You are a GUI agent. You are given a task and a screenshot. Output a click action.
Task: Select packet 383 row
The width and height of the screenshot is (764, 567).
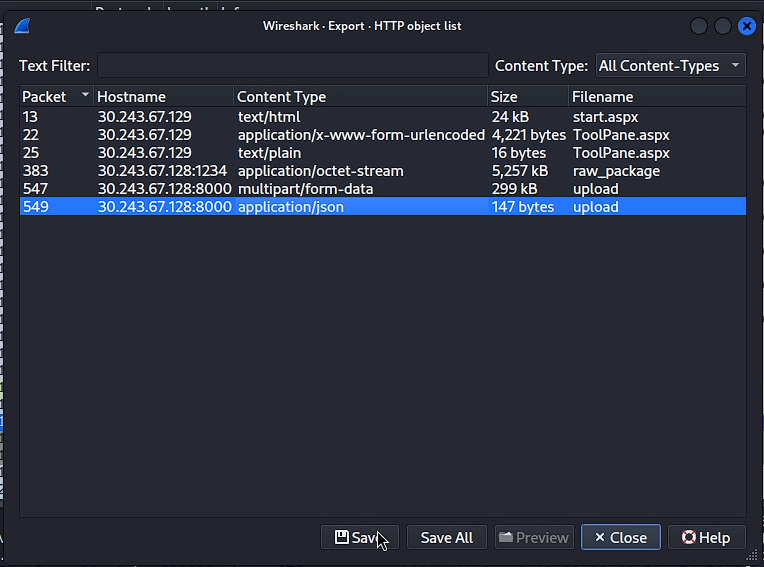pyautogui.click(x=383, y=170)
